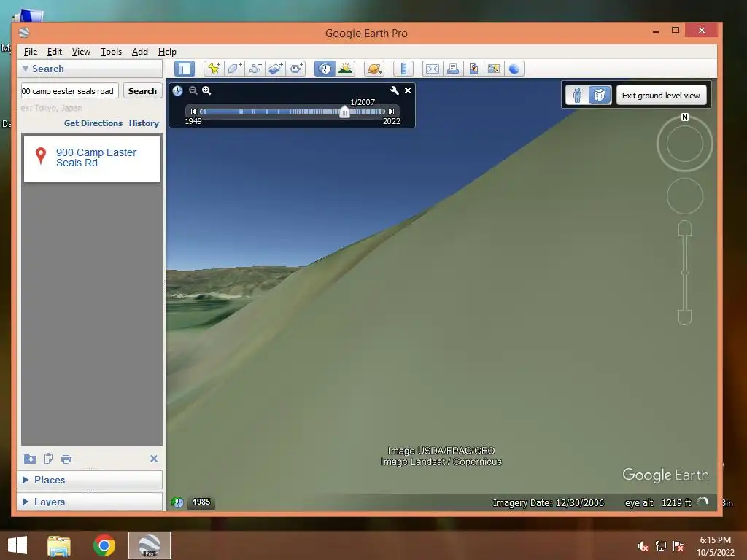Reset north on the look compass
Screen dimensions: 747x560
point(685,117)
